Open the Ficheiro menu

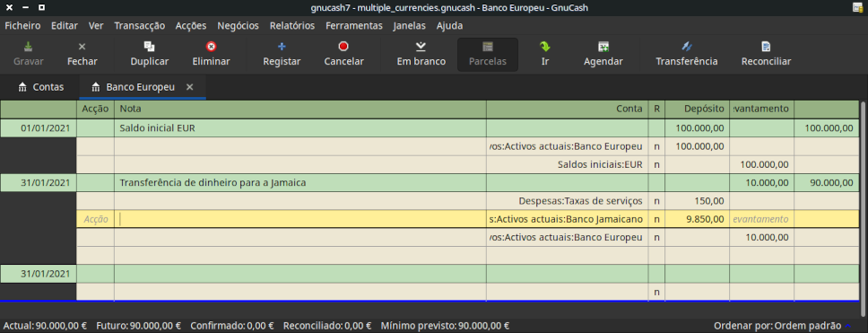pyautogui.click(x=22, y=25)
